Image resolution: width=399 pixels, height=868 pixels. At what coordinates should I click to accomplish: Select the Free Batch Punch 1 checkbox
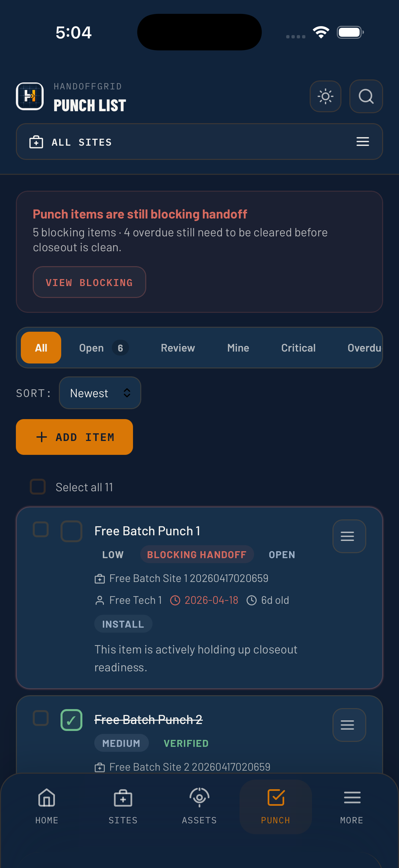(x=40, y=530)
